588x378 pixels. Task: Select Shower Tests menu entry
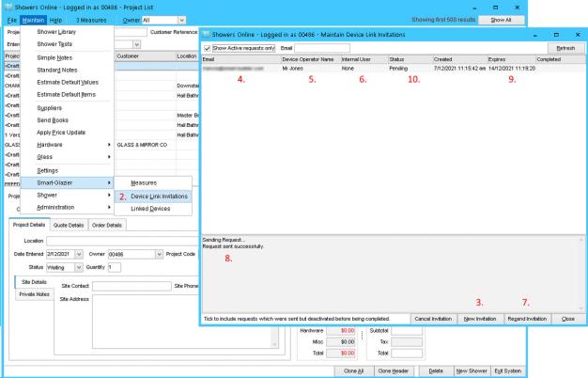tap(54, 44)
